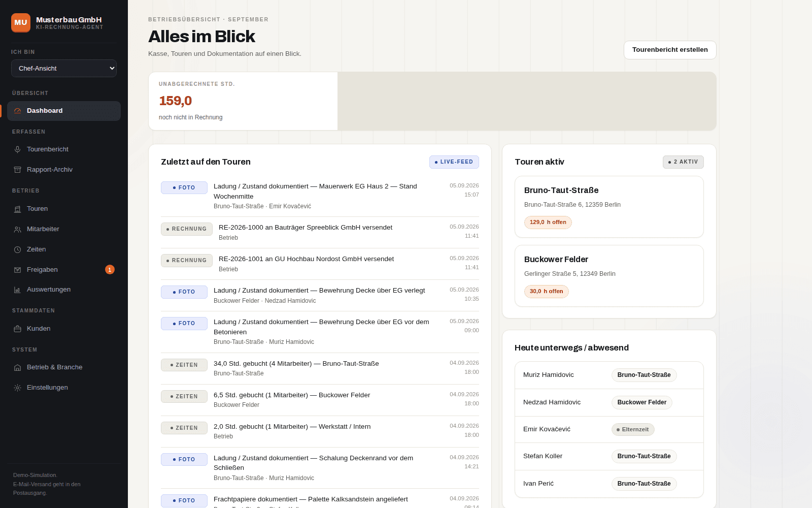The image size is (812, 508).
Task: Open Auswertungen from the sidebar
Action: click(64, 290)
